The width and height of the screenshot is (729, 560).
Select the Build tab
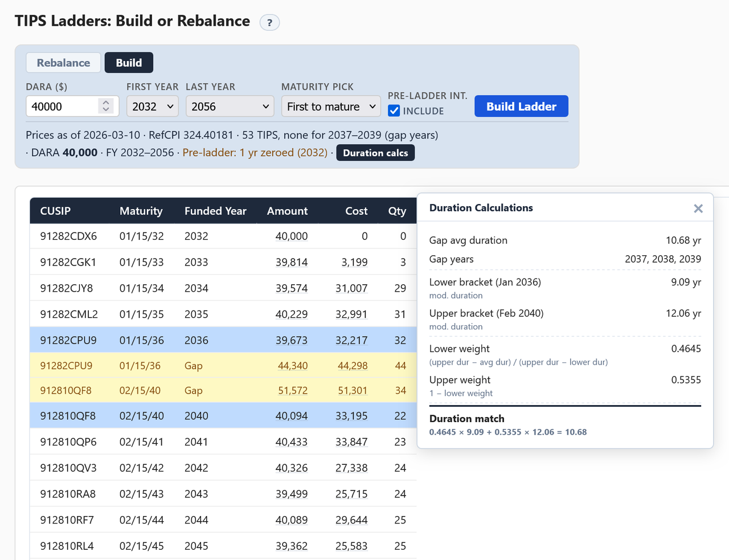pyautogui.click(x=129, y=63)
